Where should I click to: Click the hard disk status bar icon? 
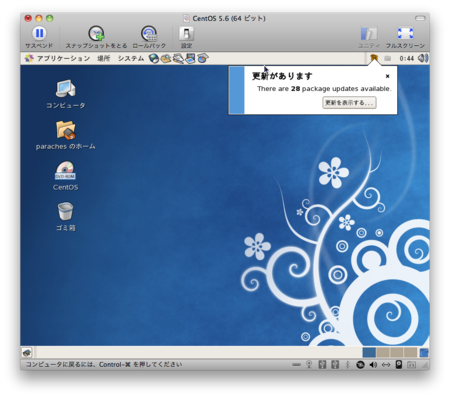(x=296, y=365)
